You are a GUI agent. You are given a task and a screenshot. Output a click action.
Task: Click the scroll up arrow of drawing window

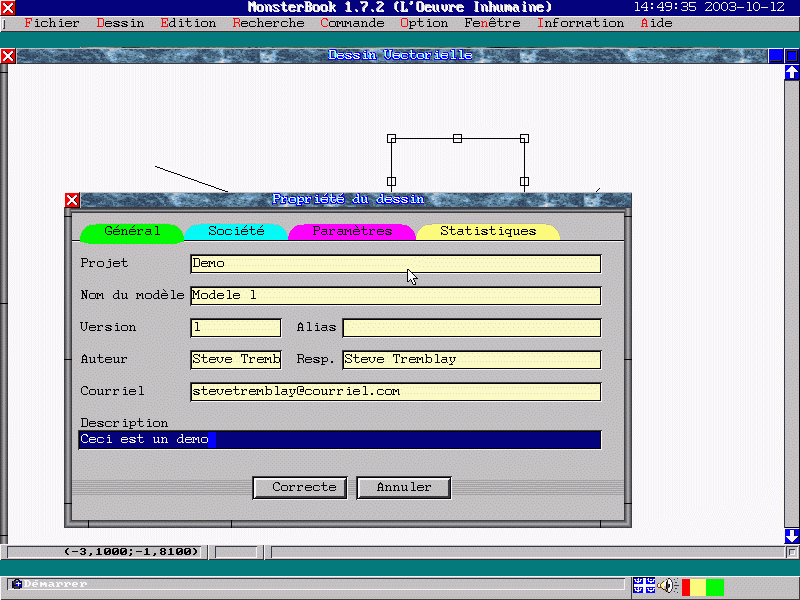792,72
